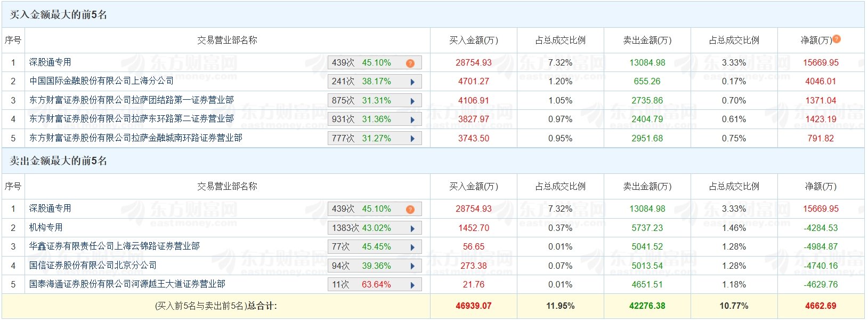Open 深股通专用 link in the 卖出金额最大 table
Image resolution: width=868 pixels, height=320 pixels.
[50, 209]
